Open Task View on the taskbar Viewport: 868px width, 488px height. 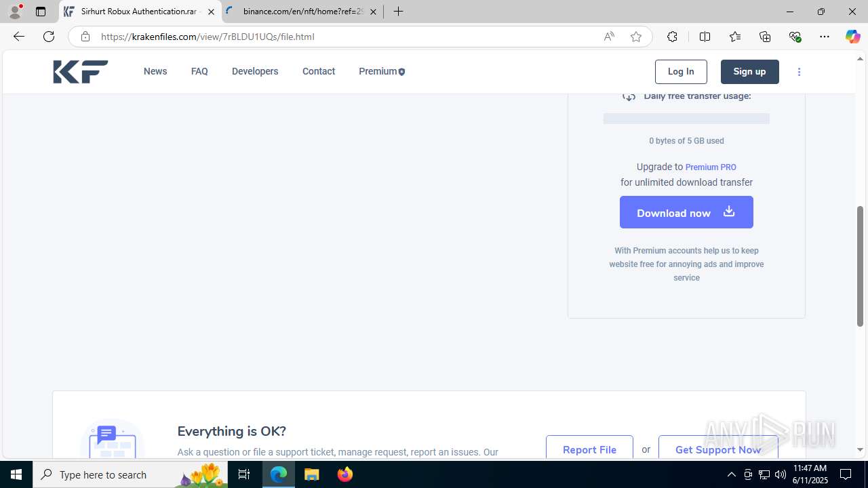point(244,474)
